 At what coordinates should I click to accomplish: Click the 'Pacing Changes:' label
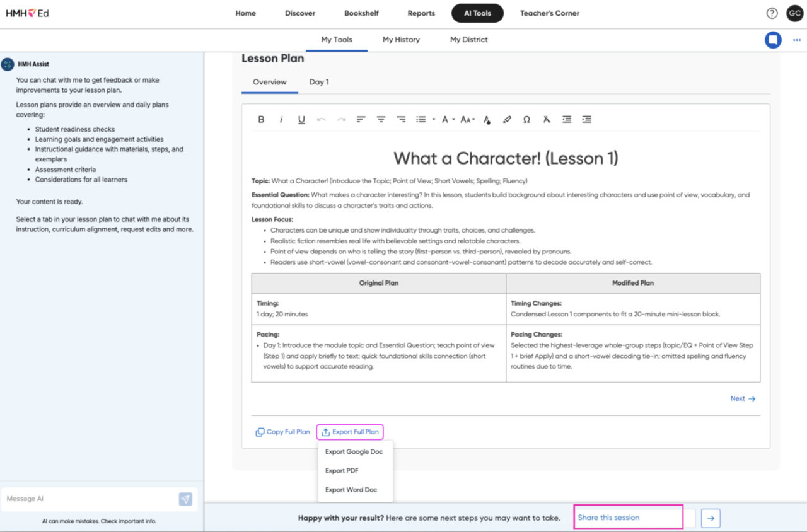(x=537, y=335)
